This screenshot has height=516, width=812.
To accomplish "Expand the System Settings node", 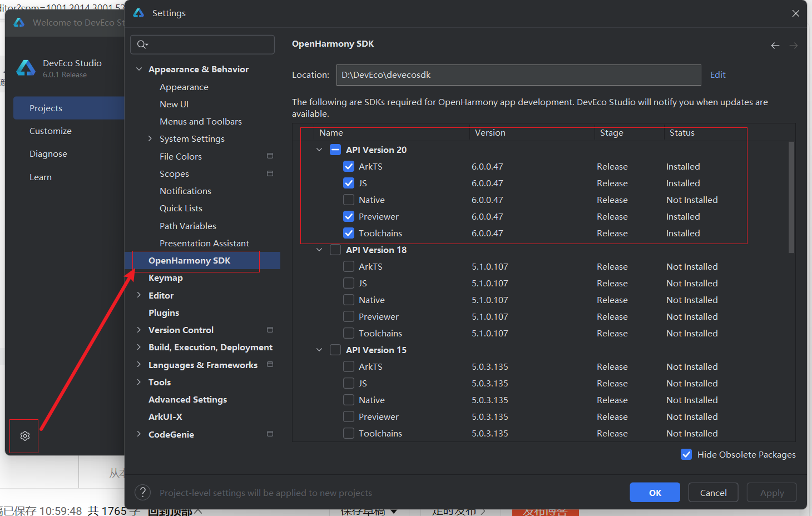I will [150, 138].
